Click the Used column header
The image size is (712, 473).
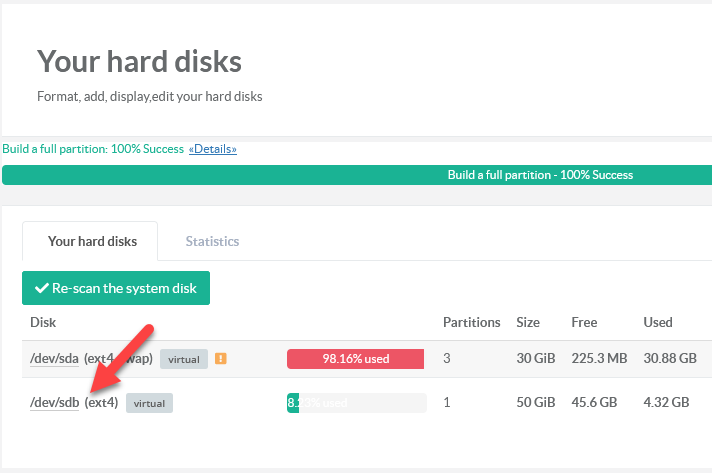click(x=657, y=322)
